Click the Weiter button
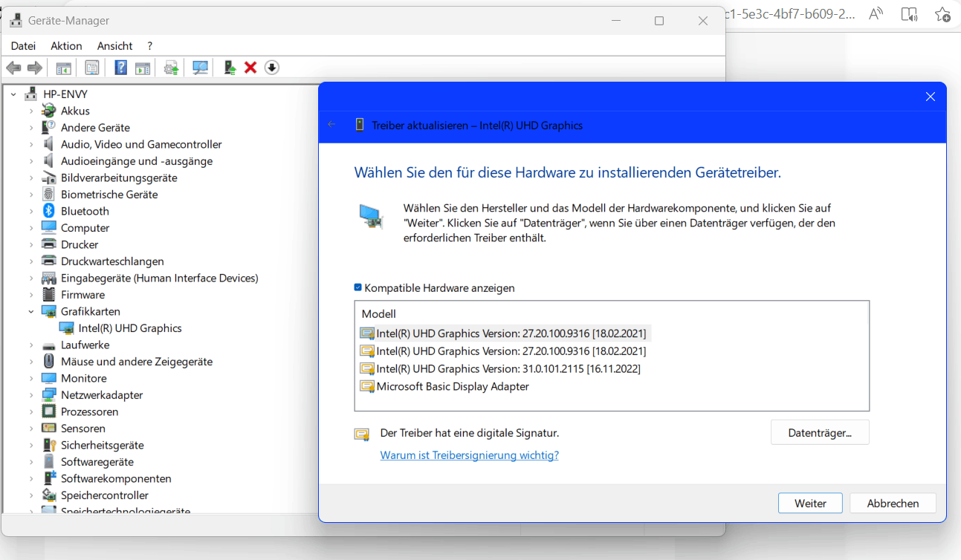Screen dimensions: 961x560 (x=810, y=503)
